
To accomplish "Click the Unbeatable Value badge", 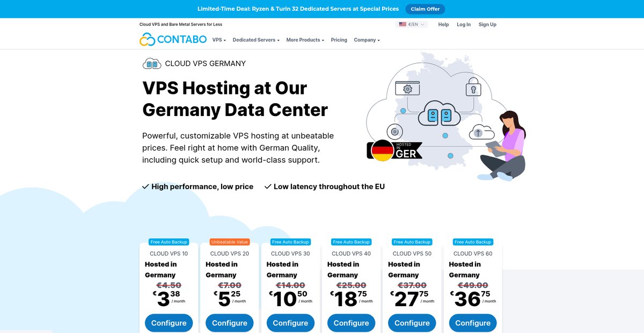I will pyautogui.click(x=230, y=242).
